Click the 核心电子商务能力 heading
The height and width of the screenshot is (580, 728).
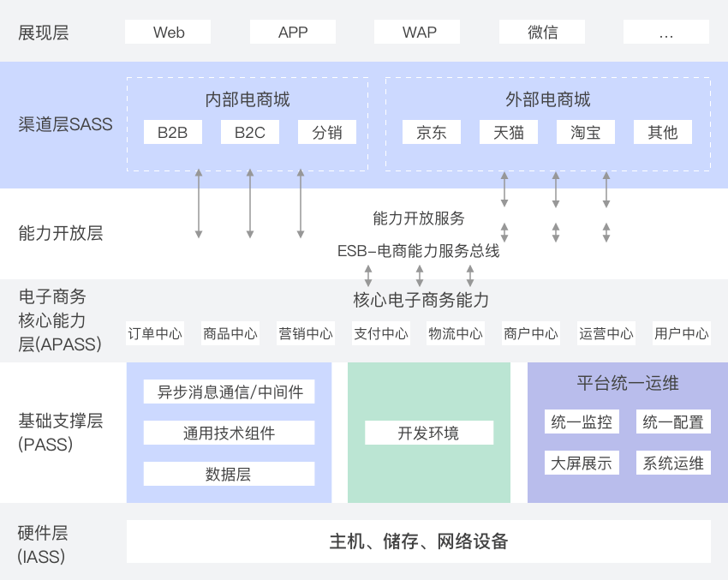[421, 300]
